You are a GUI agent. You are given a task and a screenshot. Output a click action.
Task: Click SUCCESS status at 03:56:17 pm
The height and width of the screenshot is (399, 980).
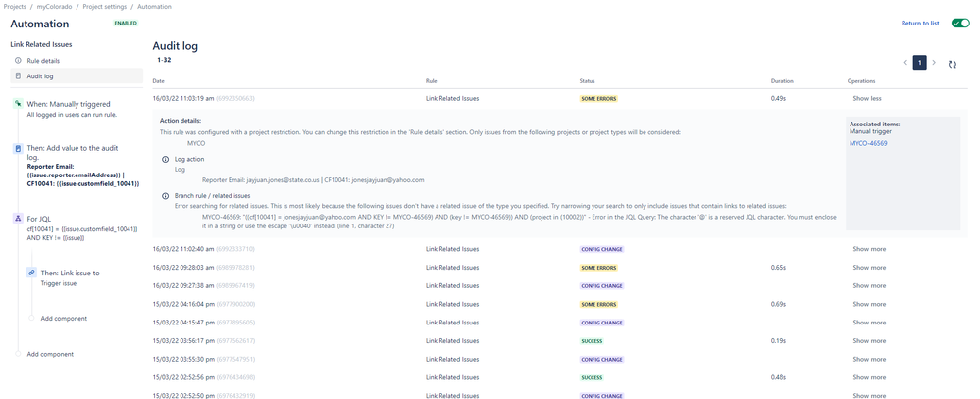(x=592, y=341)
